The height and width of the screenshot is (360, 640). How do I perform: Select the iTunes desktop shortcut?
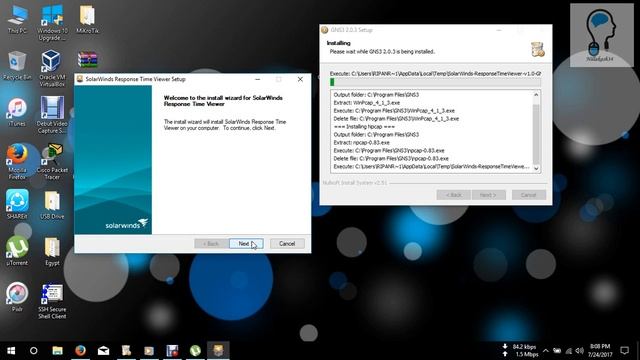(x=17, y=112)
